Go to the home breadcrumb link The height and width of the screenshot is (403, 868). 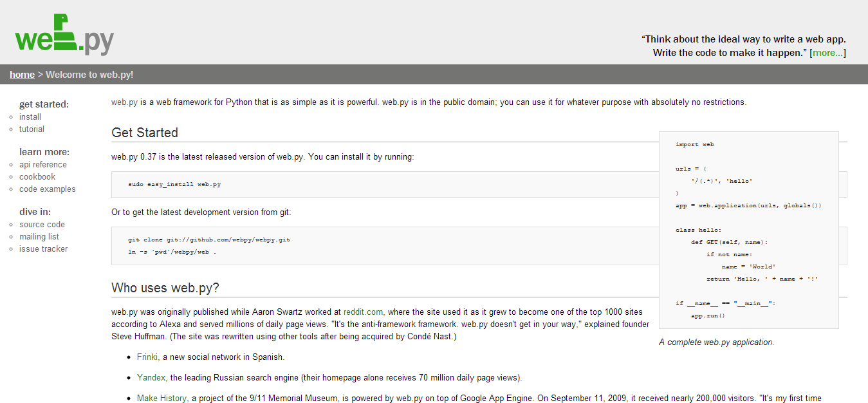point(22,75)
